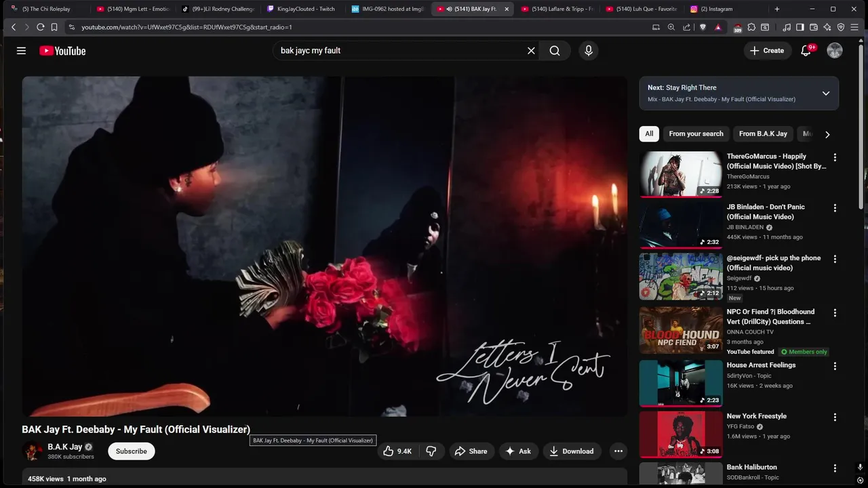The image size is (868, 488).
Task: Click the search magnifier button
Action: pyautogui.click(x=555, y=51)
